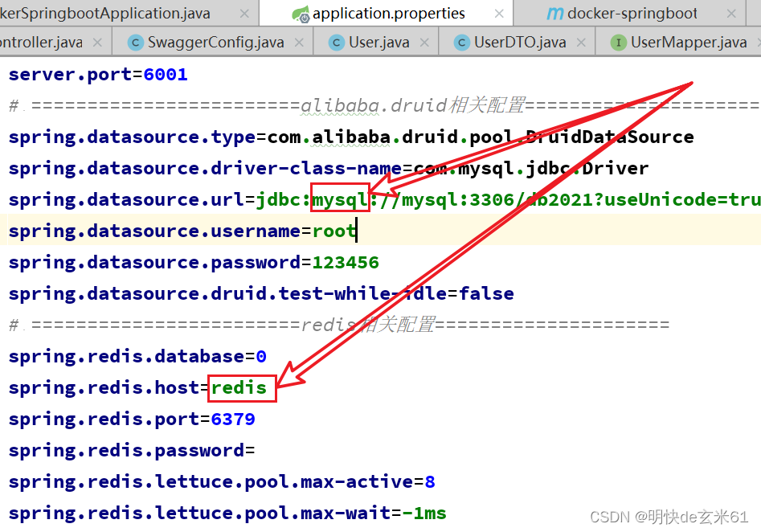
Task: Click the interface icon on UserMapper.java tab
Action: tap(618, 43)
